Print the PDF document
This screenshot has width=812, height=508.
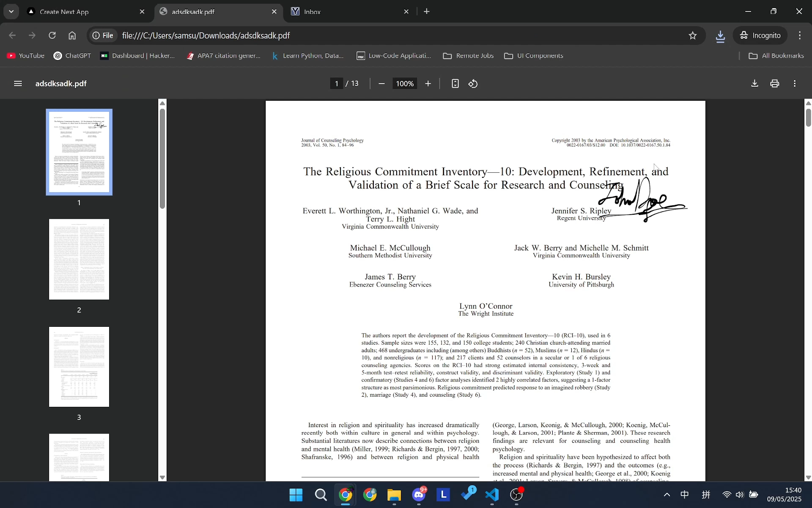tap(775, 84)
